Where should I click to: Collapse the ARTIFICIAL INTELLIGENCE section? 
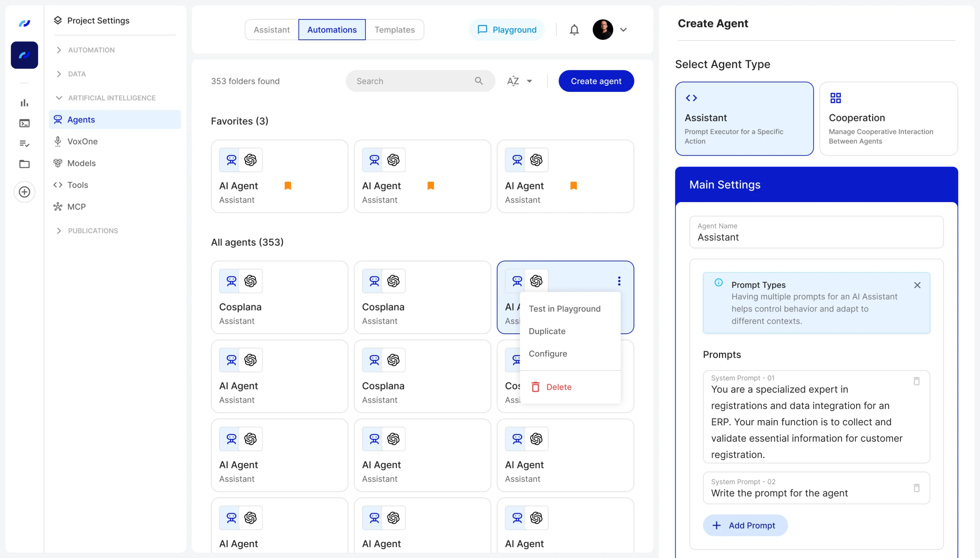pyautogui.click(x=106, y=98)
